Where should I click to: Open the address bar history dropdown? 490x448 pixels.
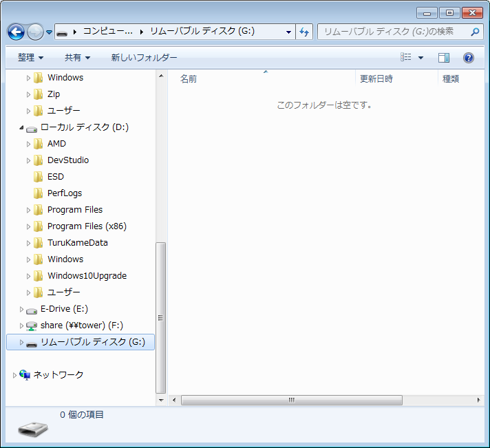click(288, 32)
